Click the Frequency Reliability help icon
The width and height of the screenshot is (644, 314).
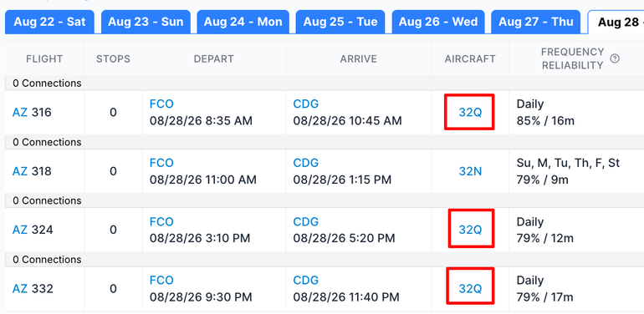point(615,58)
